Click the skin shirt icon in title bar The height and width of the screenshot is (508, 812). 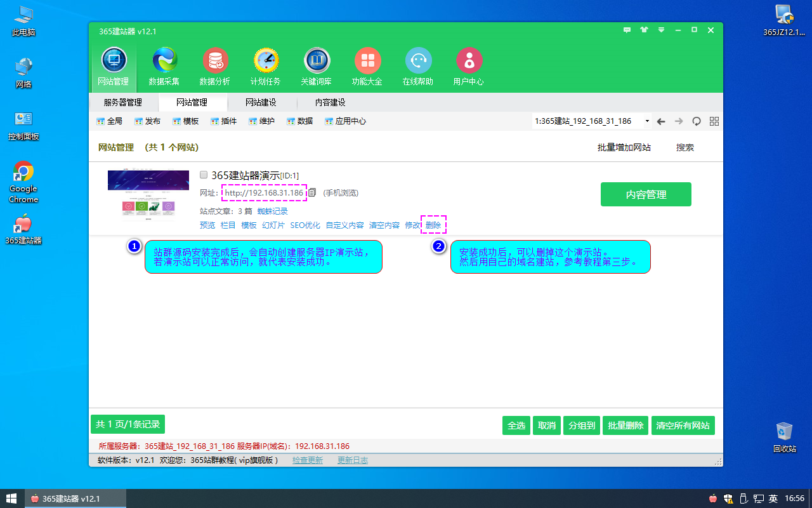[645, 30]
